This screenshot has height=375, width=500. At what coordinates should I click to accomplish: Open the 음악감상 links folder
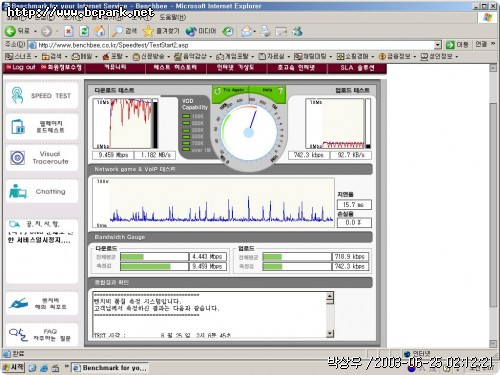tap(193, 56)
